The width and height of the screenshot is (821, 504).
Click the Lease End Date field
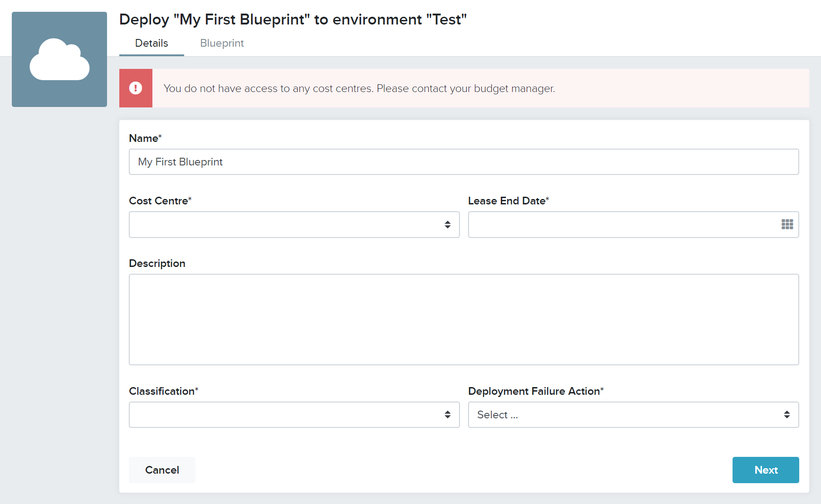(x=633, y=224)
